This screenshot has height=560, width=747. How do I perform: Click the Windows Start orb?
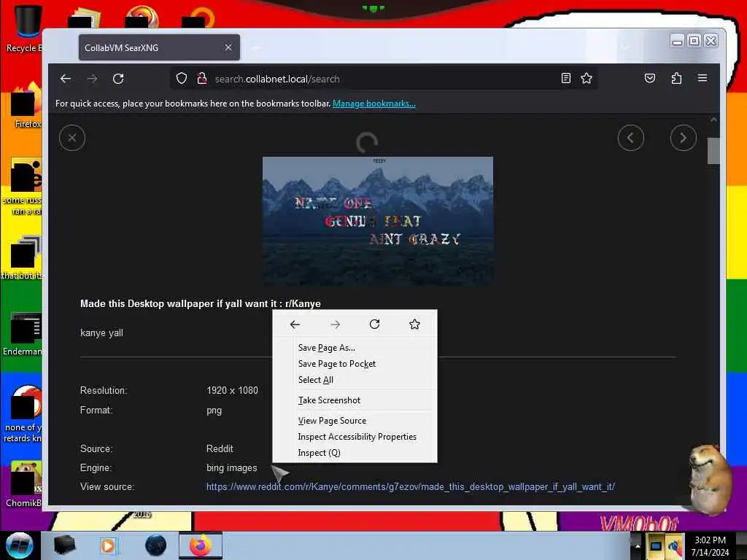(x=20, y=545)
